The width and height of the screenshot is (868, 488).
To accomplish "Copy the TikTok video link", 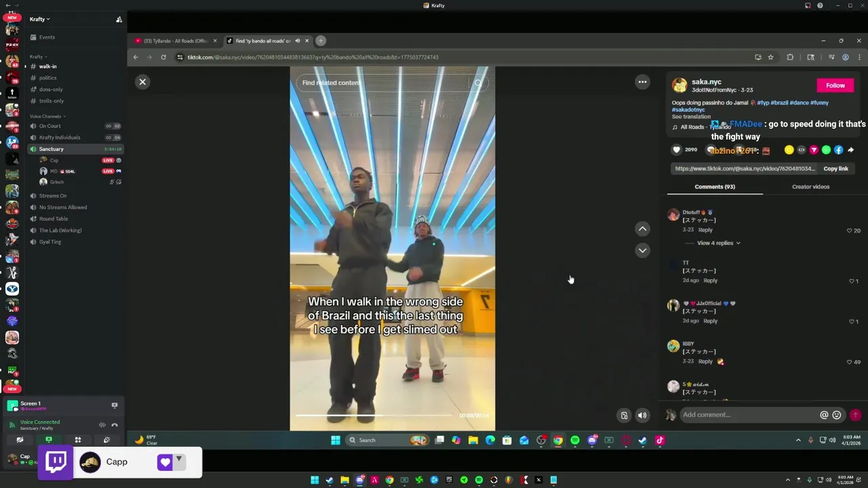I will [x=835, y=169].
